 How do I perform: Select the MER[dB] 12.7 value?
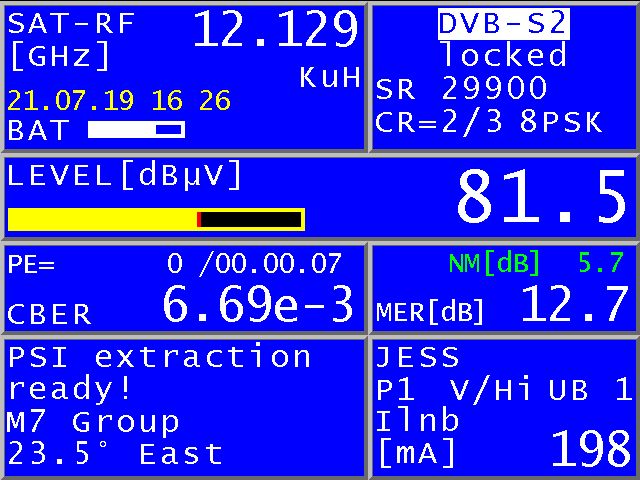573,305
